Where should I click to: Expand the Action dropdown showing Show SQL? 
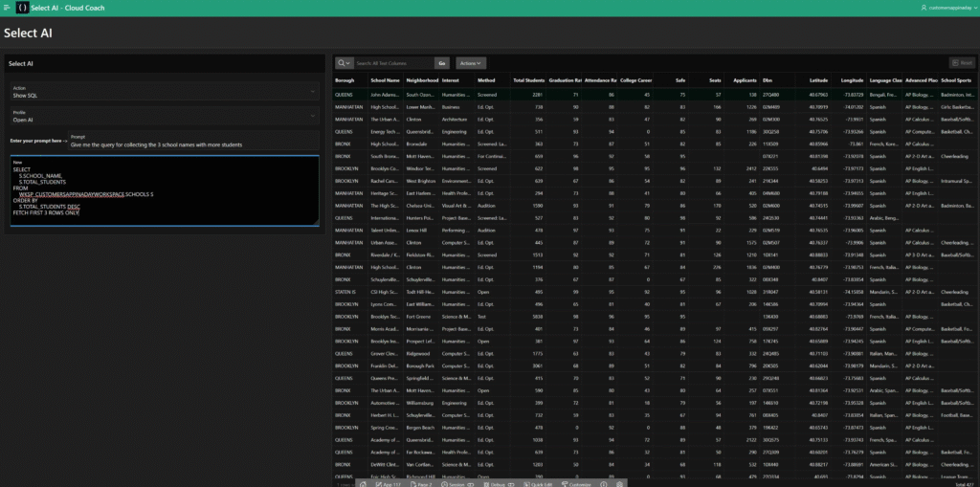click(x=163, y=92)
